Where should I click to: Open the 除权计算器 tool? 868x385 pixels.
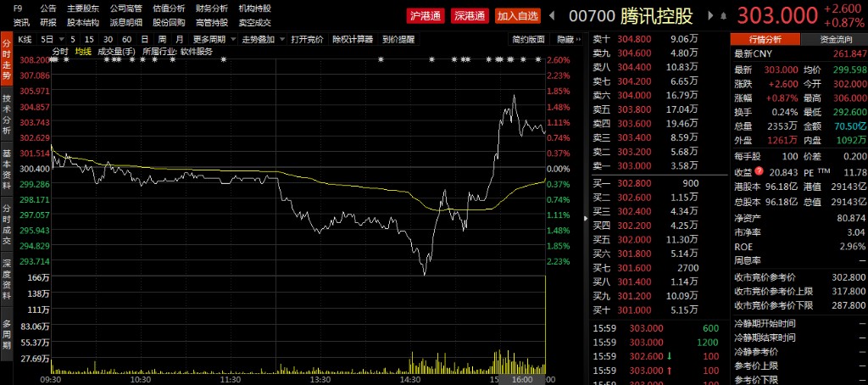pos(352,39)
